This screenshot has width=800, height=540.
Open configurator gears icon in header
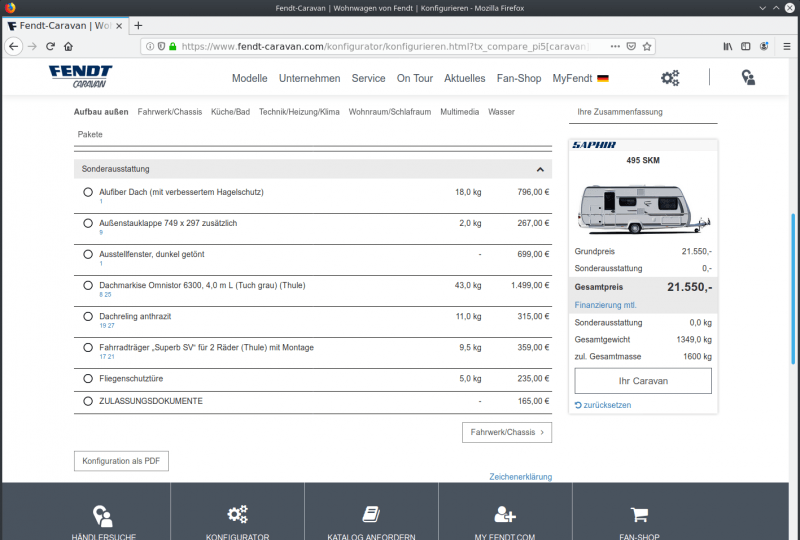tap(670, 78)
